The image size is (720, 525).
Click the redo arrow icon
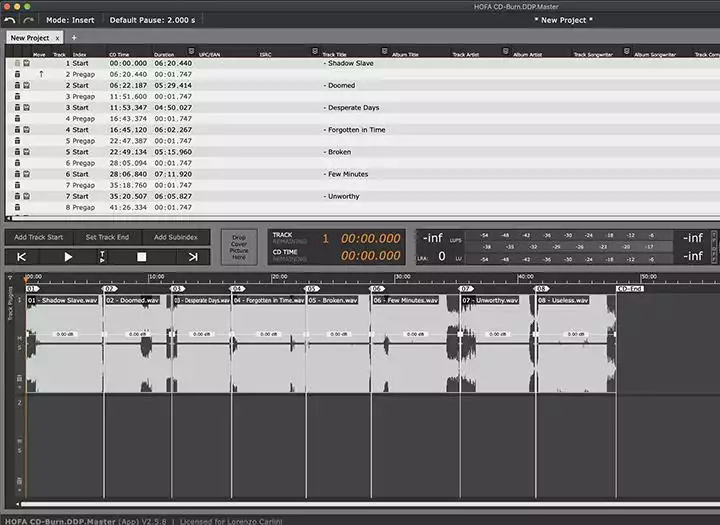point(28,20)
